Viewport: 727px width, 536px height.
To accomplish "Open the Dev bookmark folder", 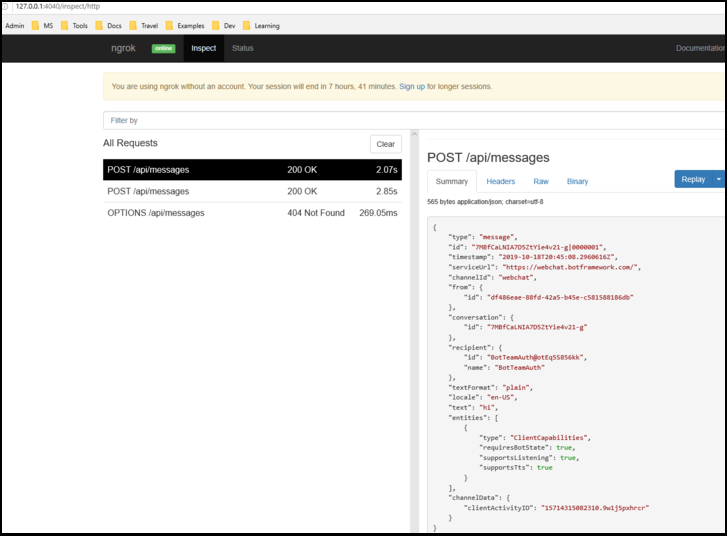I will pyautogui.click(x=223, y=26).
